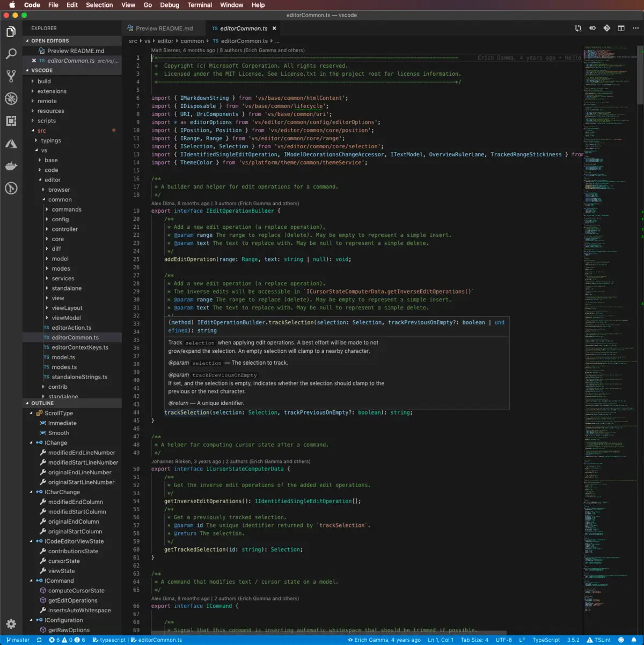Click the synchronize changes icon in status bar
Screen dimensions: 644x645
coord(39,640)
